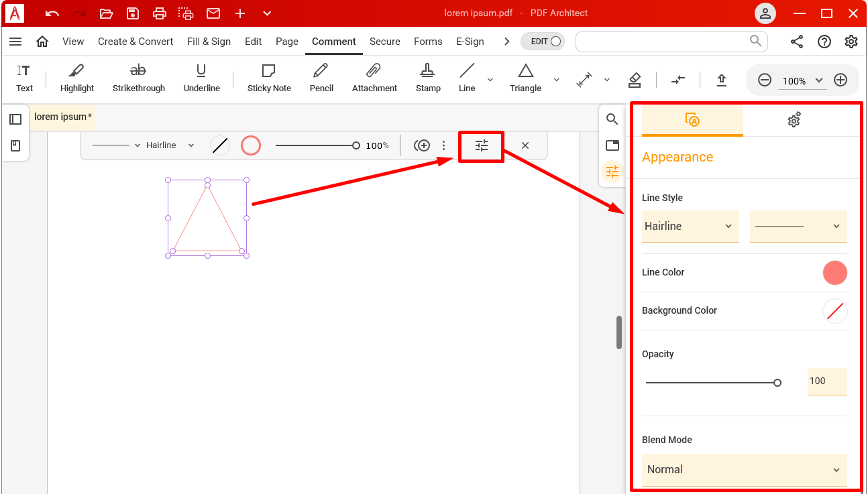Print the document with printer icon
This screenshot has height=494, width=868.
point(159,13)
